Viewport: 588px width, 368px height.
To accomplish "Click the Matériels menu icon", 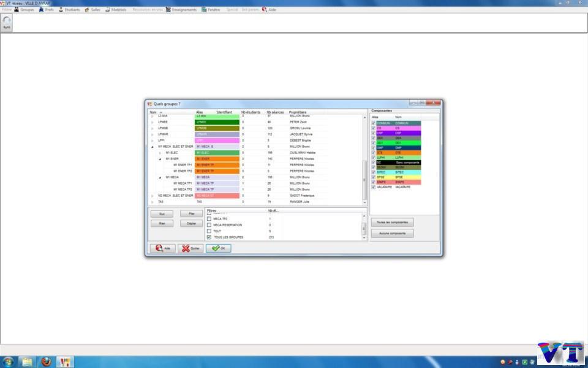I will point(107,10).
